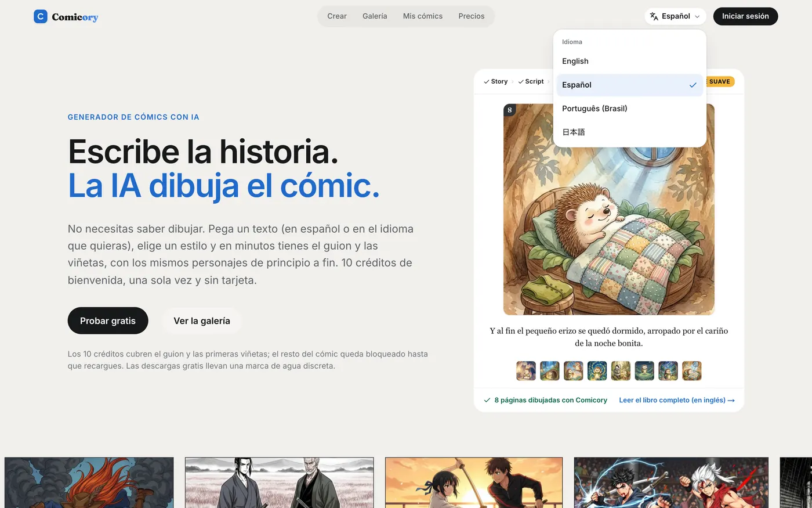Select the first page thumbnail under the caption

point(526,370)
